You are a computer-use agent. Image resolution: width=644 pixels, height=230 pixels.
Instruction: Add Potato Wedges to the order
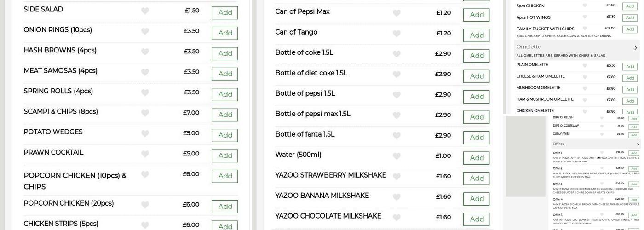pyautogui.click(x=224, y=135)
